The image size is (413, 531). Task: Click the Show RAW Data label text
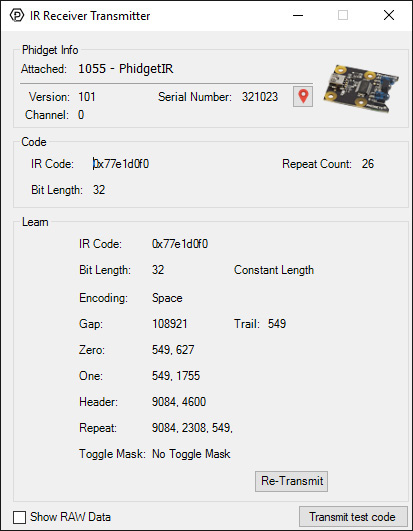click(70, 517)
